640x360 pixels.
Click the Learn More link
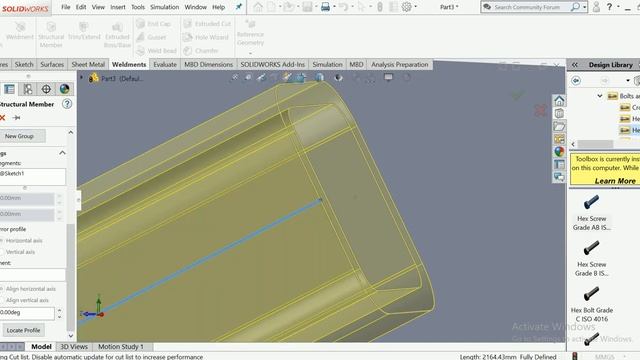[615, 181]
